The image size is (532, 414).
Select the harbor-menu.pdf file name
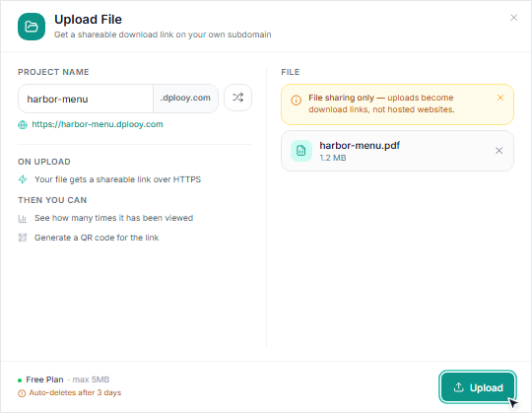tap(360, 146)
